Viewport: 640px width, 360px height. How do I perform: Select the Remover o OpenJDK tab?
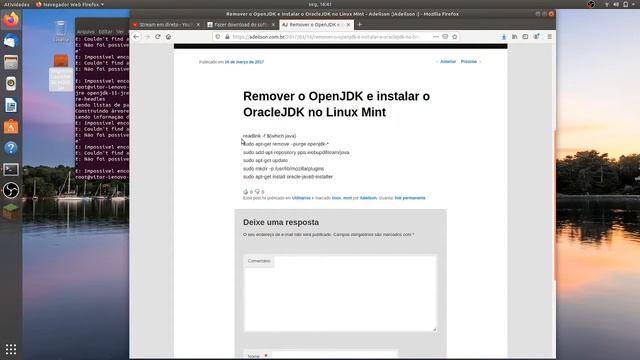[x=316, y=24]
